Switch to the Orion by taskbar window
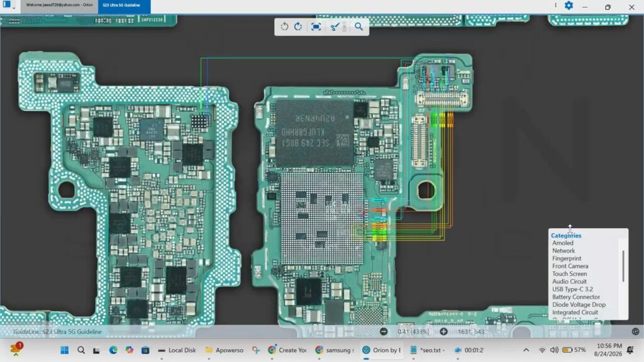Image resolution: width=644 pixels, height=362 pixels. tap(382, 350)
